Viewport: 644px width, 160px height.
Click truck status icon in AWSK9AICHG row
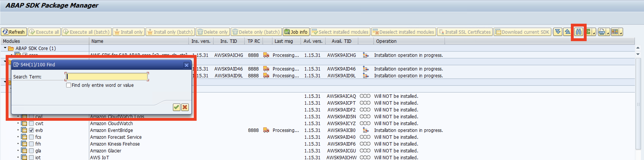(266, 55)
